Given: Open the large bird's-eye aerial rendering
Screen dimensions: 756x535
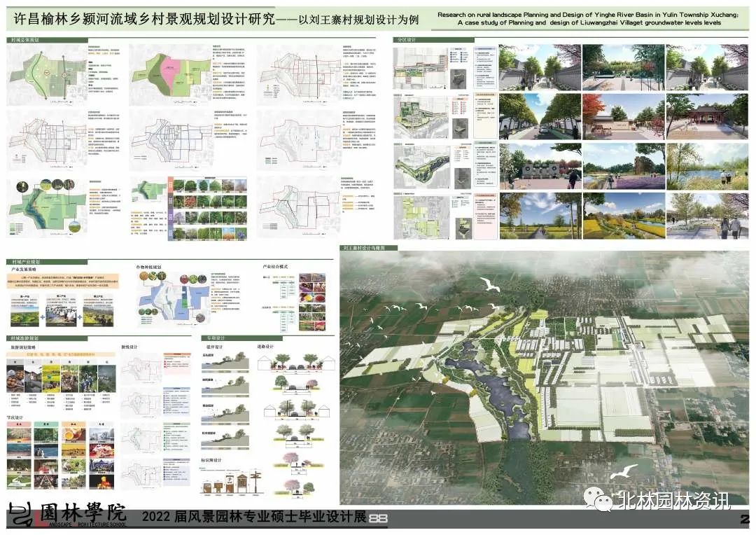Looking at the screenshot, I should (x=545, y=377).
